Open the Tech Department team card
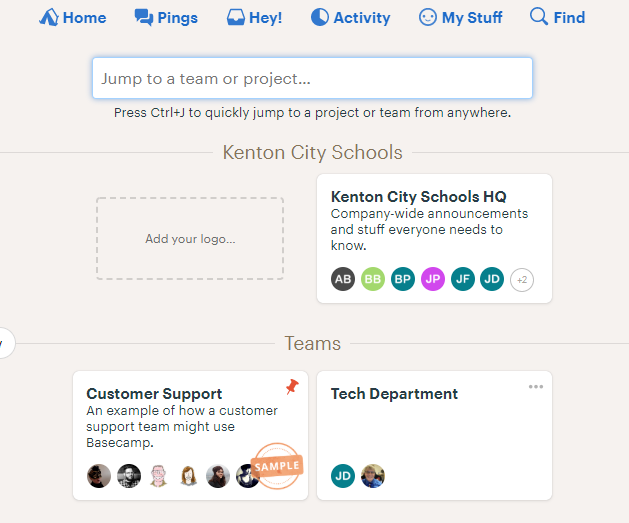The image size is (629, 523). [x=434, y=436]
